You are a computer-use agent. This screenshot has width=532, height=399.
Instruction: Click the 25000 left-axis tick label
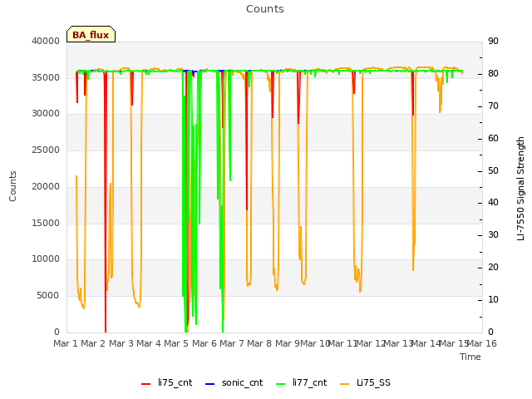[46, 150]
